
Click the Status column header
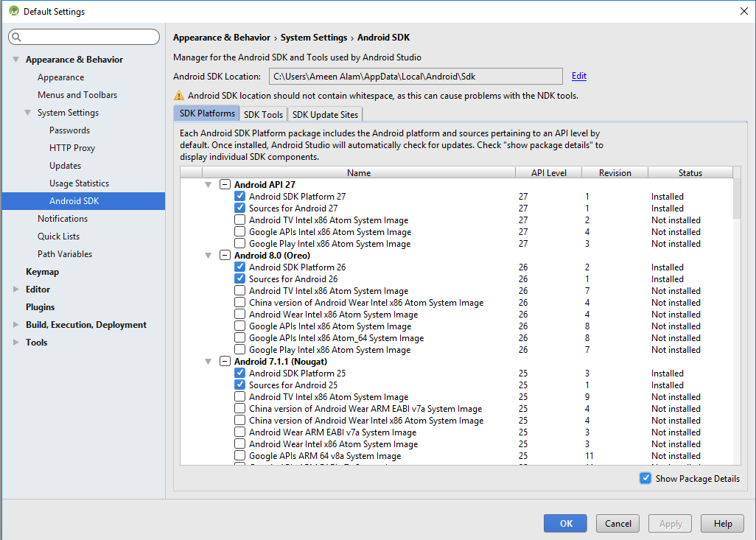pyautogui.click(x=690, y=172)
